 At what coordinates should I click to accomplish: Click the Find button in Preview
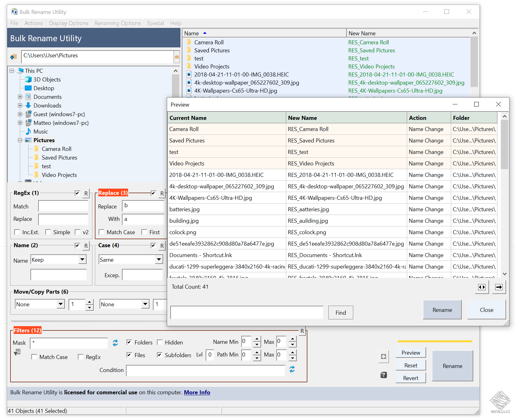(x=340, y=313)
